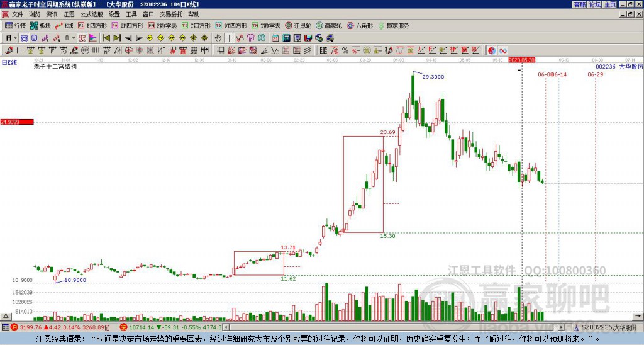This screenshot has width=644, height=345.
Task: Click the black right arrow icon
Action: point(139,38)
